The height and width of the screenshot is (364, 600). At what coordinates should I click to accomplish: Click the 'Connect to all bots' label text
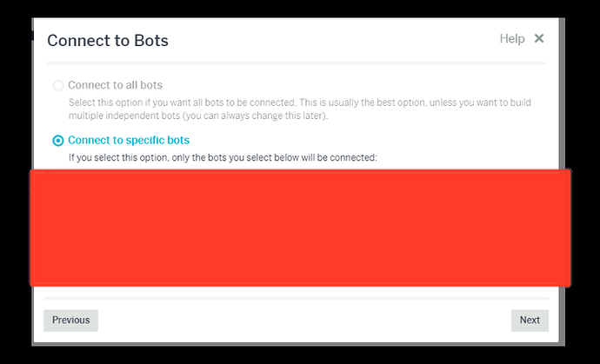pyautogui.click(x=115, y=85)
